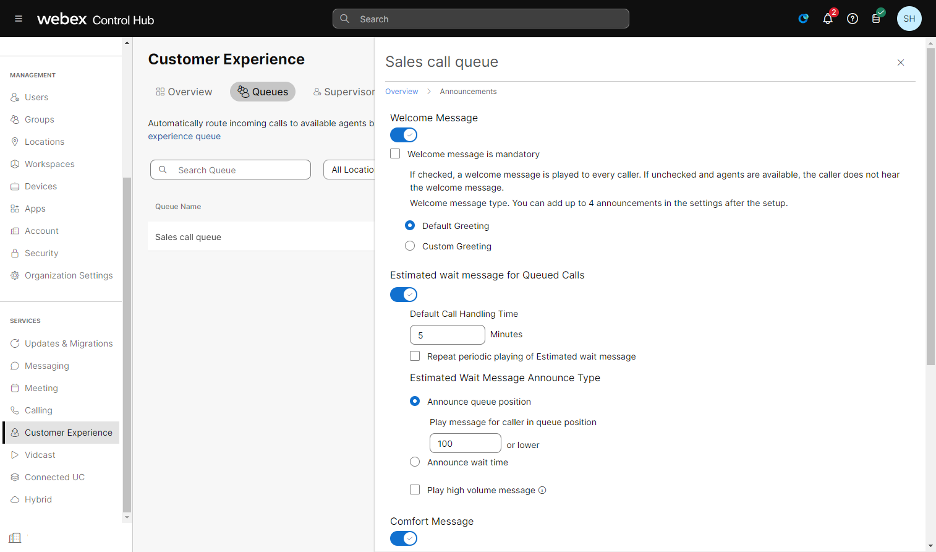Click the Meeting calendar icon
Screen dimensions: 936x552
(x=15, y=388)
